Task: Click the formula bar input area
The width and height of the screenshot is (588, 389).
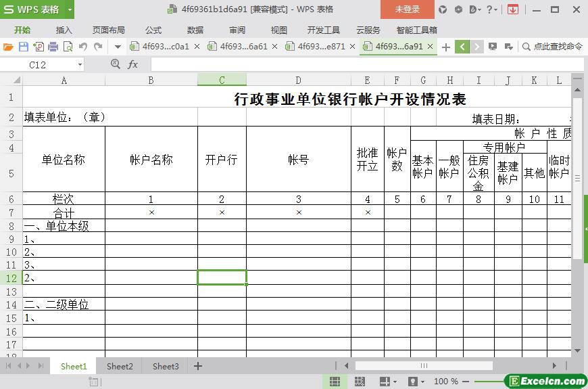Action: click(368, 64)
